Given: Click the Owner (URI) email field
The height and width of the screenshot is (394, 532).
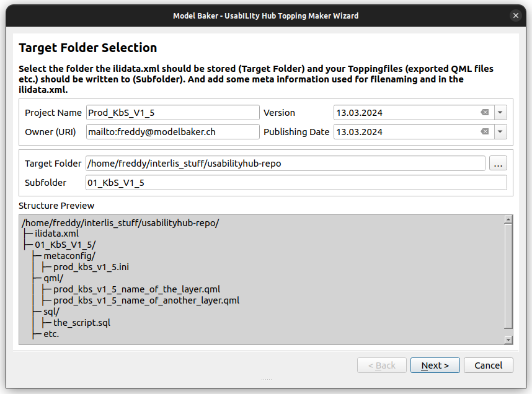Looking at the screenshot, I should [172, 132].
